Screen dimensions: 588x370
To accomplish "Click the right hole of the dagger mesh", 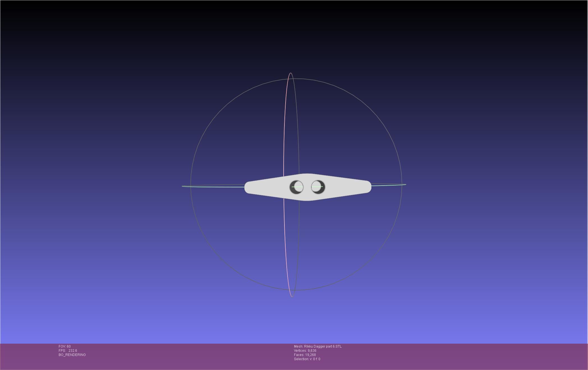I will point(318,187).
